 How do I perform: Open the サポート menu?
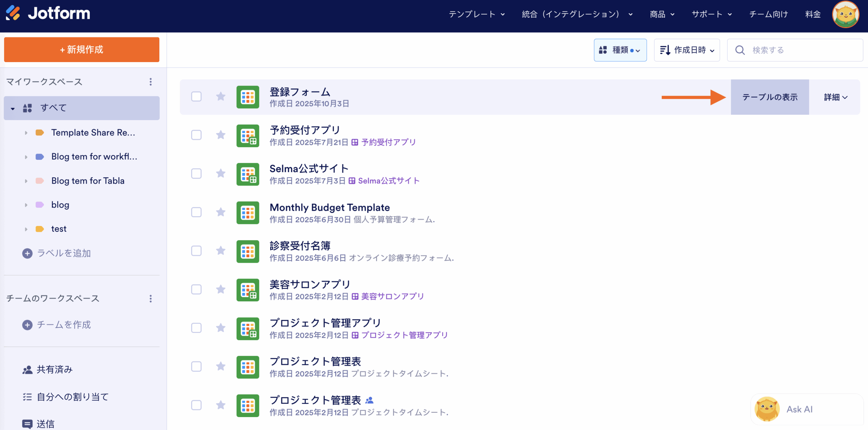point(711,14)
